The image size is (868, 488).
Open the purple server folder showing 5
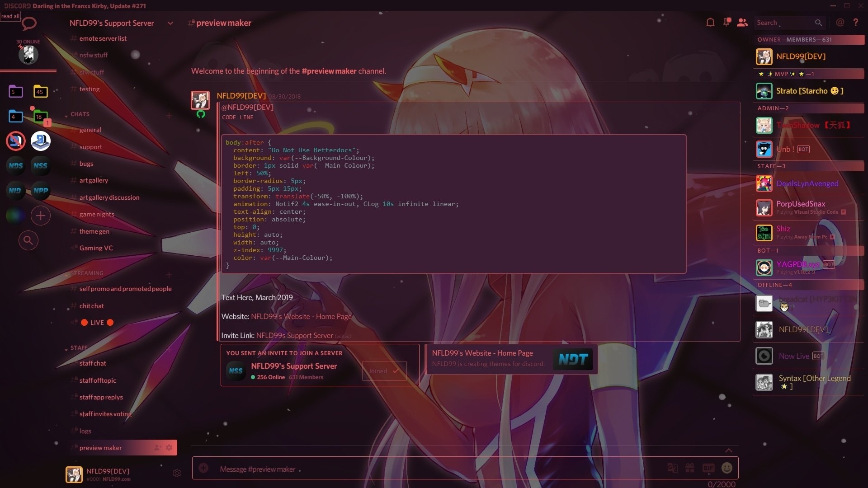[x=15, y=91]
